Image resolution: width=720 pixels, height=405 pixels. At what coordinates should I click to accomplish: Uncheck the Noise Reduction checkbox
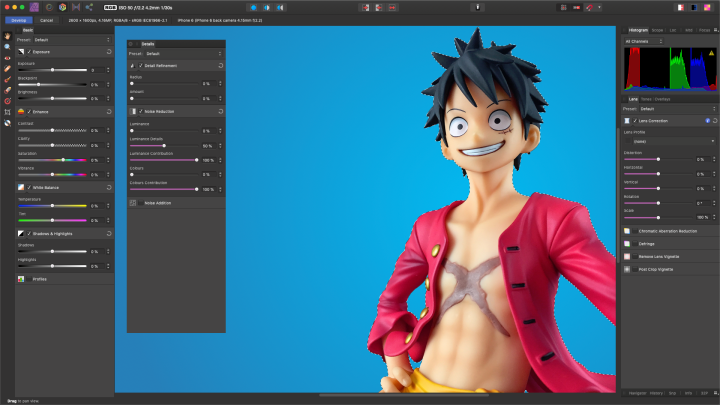pyautogui.click(x=141, y=112)
